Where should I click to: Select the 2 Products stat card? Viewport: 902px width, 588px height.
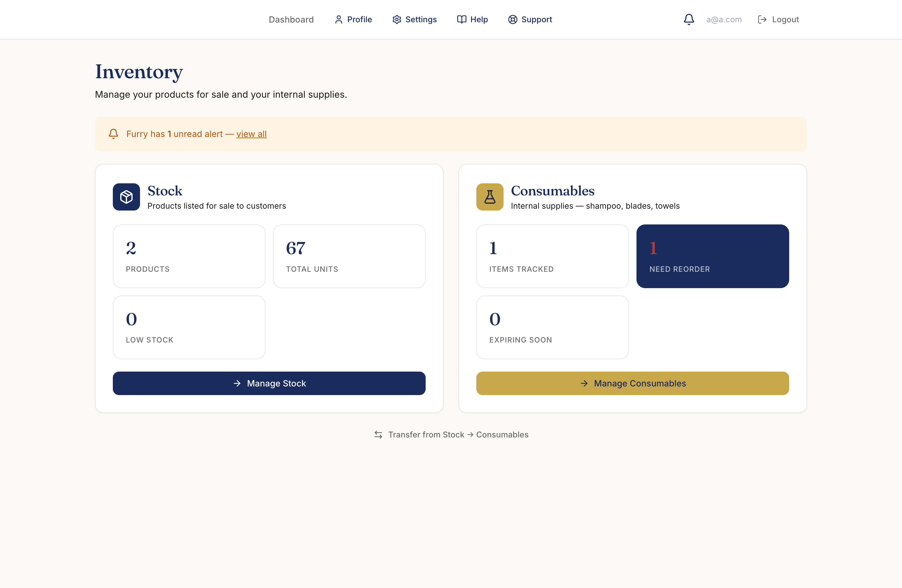tap(189, 256)
